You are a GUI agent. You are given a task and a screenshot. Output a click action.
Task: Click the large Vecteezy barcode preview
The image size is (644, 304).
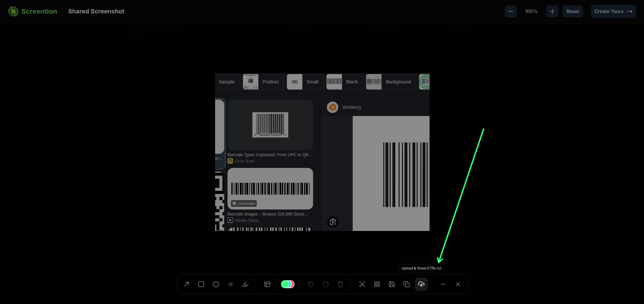[391, 173]
